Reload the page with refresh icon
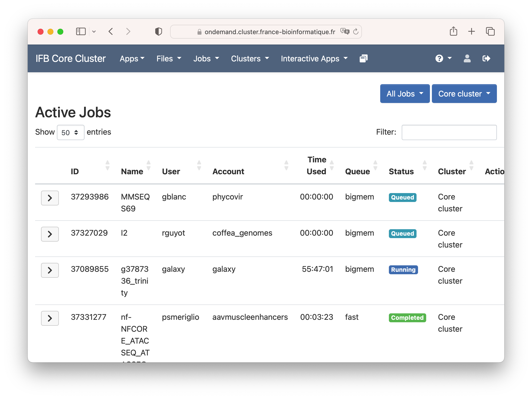This screenshot has width=532, height=399. 356,32
